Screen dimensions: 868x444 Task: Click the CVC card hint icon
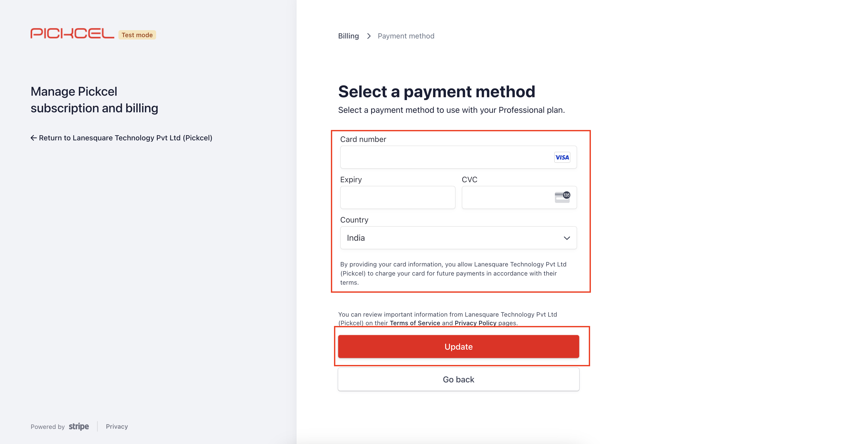(562, 197)
